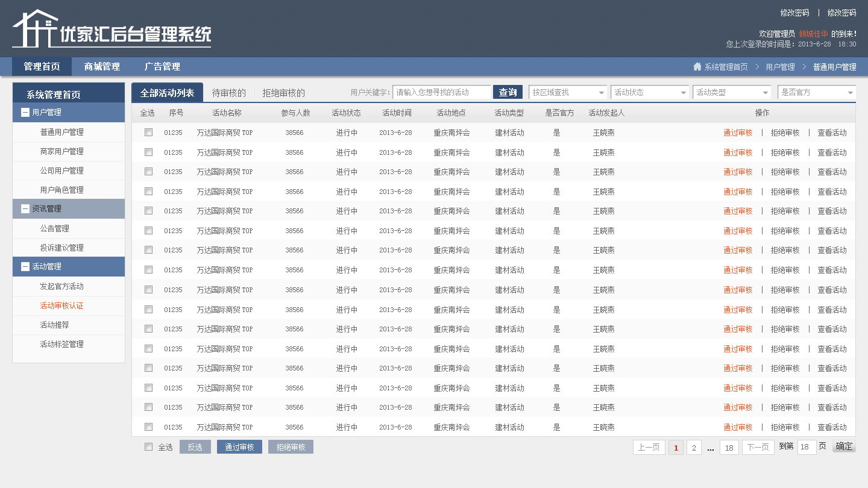Open 公司用户管理 in the sidebar

point(62,170)
